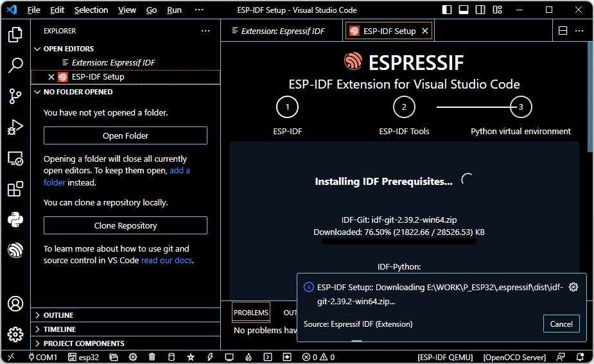This screenshot has width=594, height=364.
Task: Open the Go menu
Action: click(x=152, y=10)
